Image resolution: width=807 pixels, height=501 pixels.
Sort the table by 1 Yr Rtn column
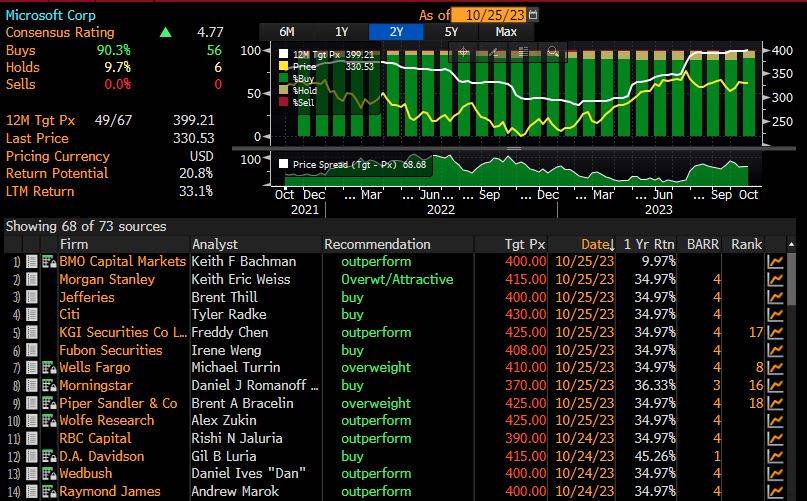pos(648,244)
